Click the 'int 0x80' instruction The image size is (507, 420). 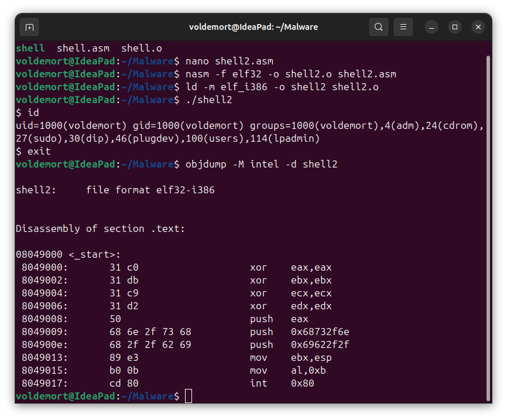282,384
